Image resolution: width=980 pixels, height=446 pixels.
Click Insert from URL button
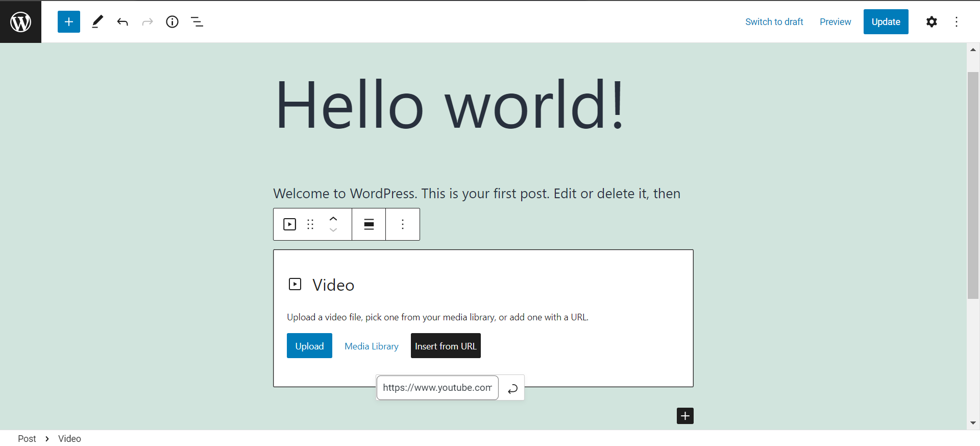point(446,346)
